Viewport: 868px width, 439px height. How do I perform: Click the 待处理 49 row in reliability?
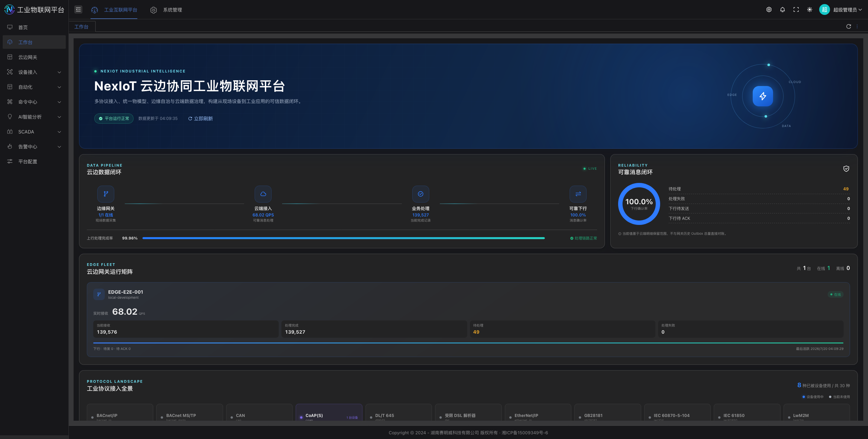pyautogui.click(x=759, y=189)
